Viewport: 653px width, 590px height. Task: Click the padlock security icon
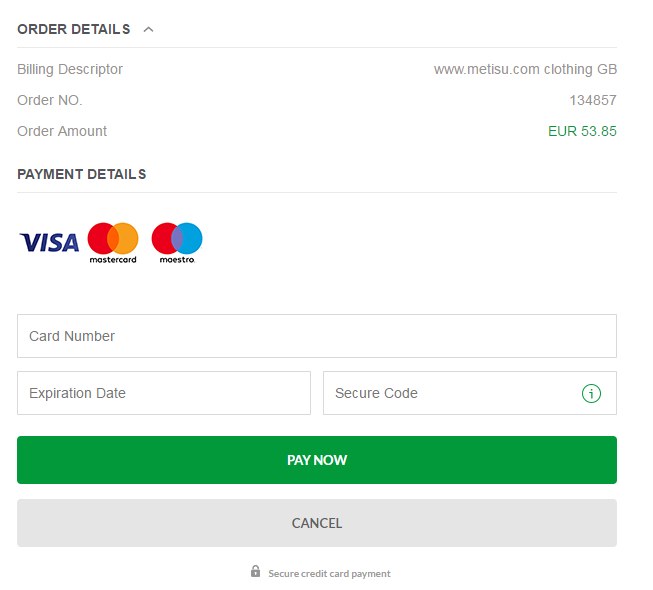coord(255,572)
